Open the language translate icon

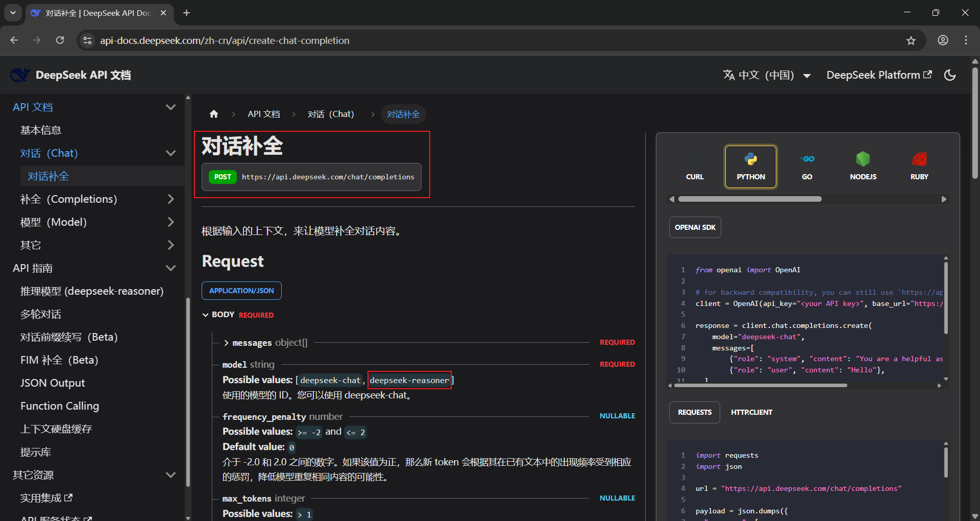tap(729, 75)
